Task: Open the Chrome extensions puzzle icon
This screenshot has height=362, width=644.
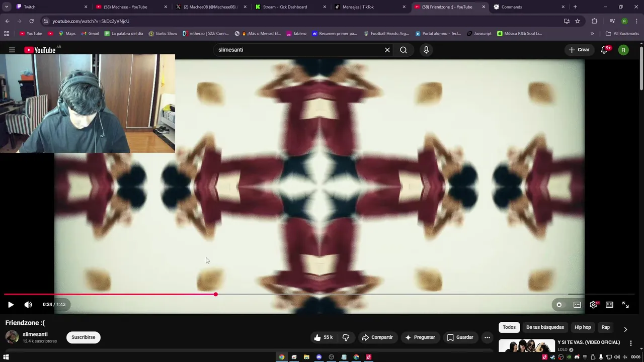Action: pyautogui.click(x=595, y=21)
